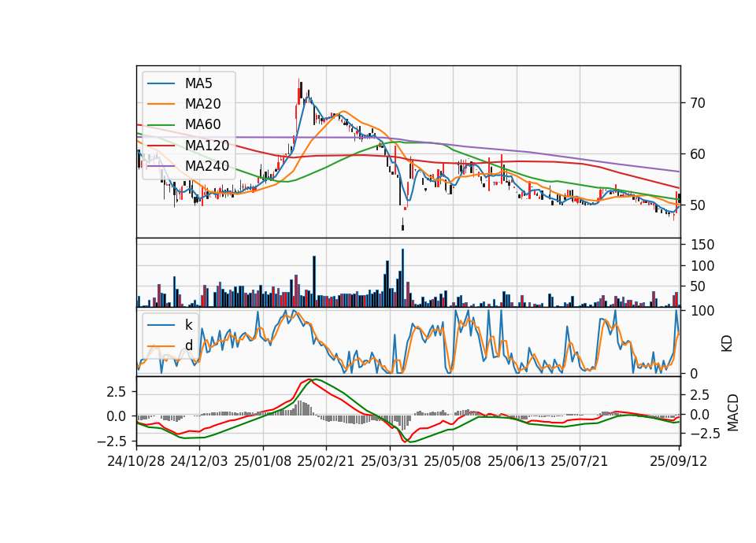Click the 25/06/13 date axis label

pyautogui.click(x=517, y=461)
